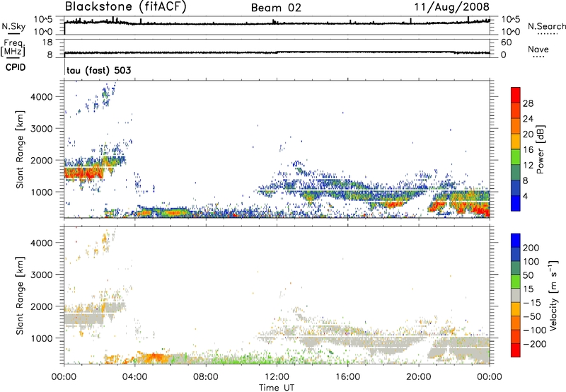Click the frequency trace in the Freq. panel
Screen dimensions: 566x392
[x=277, y=52]
